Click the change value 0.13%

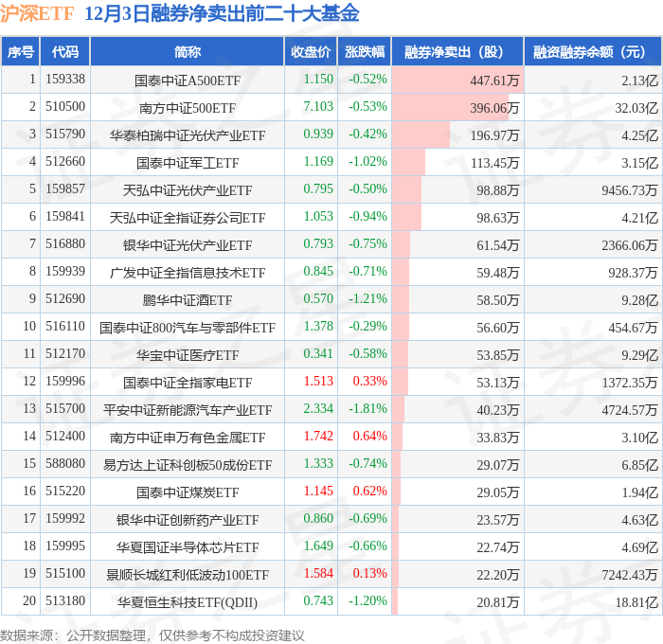coord(369,574)
